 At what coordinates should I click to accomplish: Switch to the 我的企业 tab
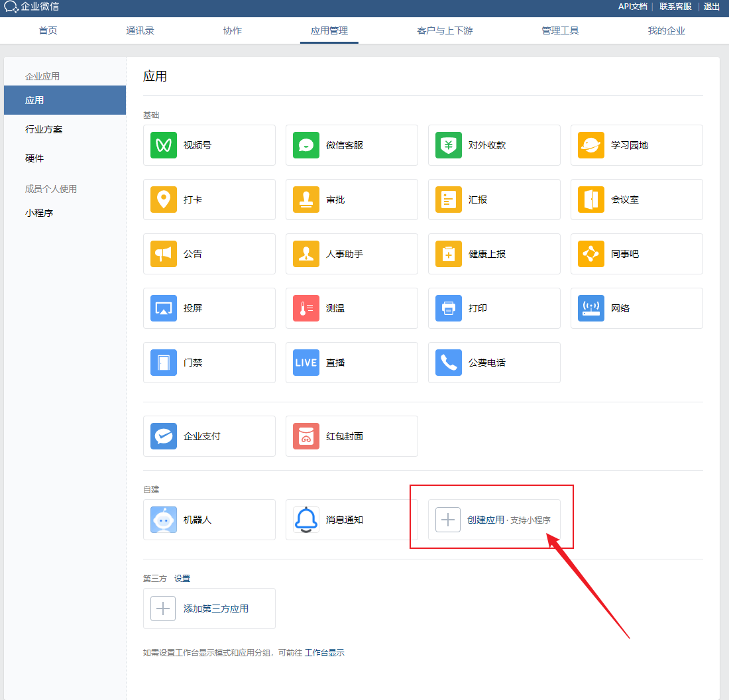coord(666,30)
